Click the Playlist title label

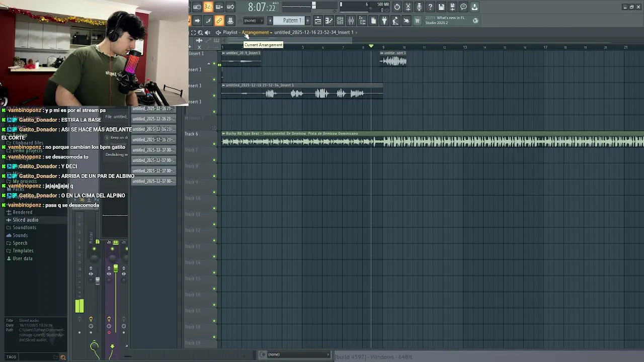pos(230,32)
